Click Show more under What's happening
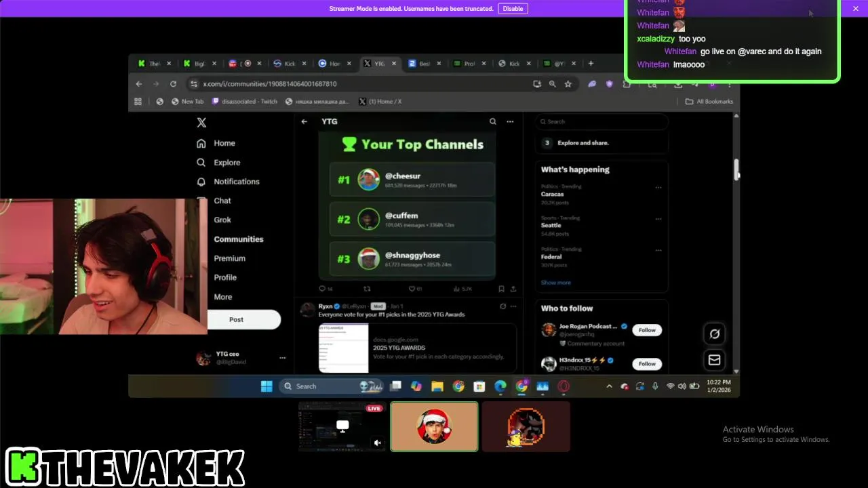Screen dimensions: 868x488 coord(555,283)
